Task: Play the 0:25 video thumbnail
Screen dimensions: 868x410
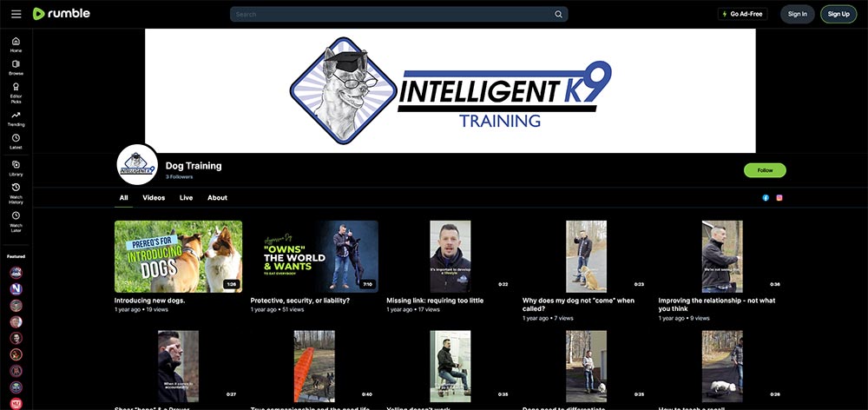Action: click(586, 367)
